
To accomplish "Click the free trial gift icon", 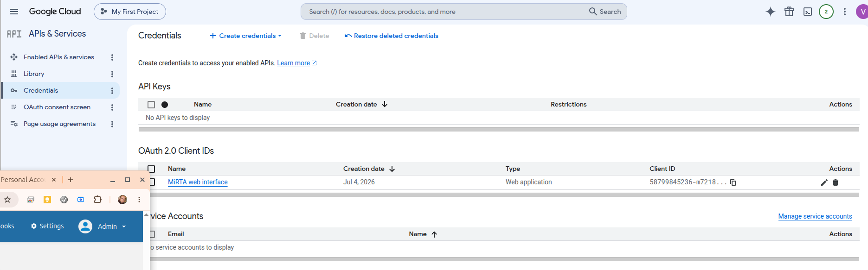I will 789,12.
